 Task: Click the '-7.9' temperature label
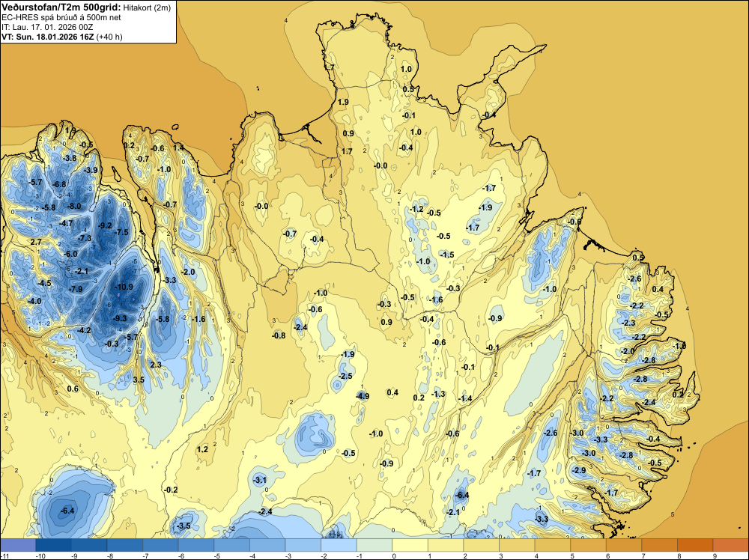click(75, 289)
